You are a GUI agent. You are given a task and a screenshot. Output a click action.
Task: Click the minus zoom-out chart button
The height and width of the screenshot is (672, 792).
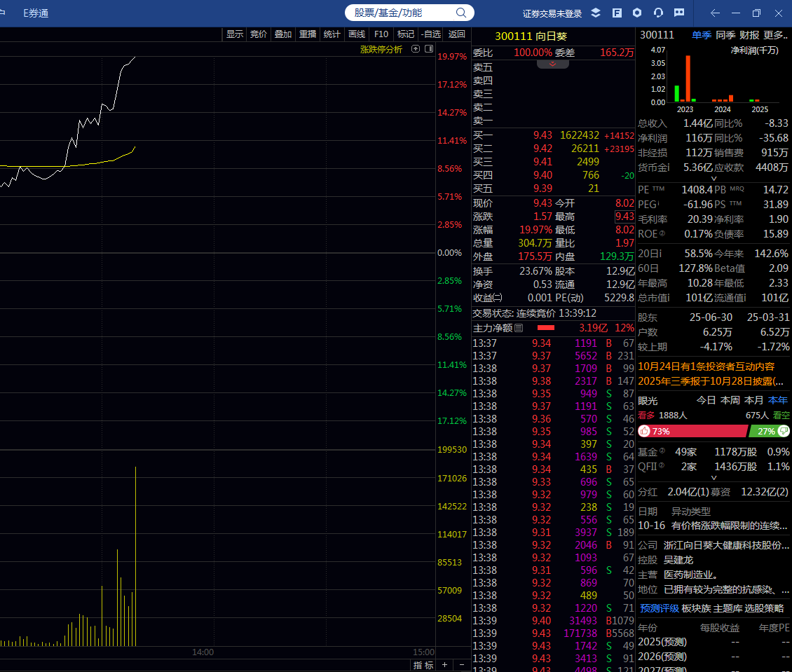(462, 665)
